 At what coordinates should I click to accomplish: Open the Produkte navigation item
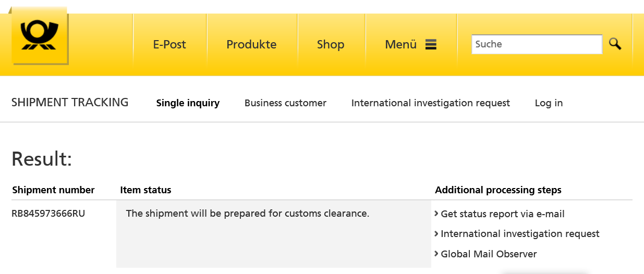[251, 45]
